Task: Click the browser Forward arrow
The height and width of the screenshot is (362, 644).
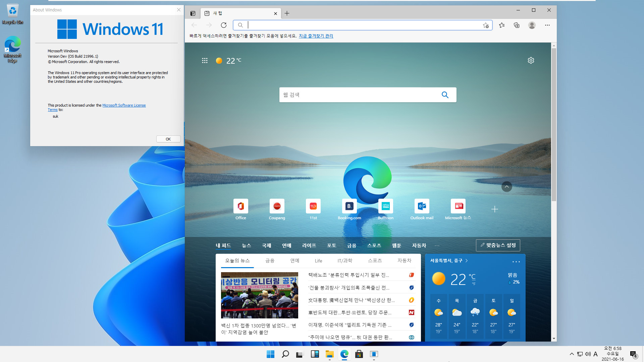Action: 209,25
